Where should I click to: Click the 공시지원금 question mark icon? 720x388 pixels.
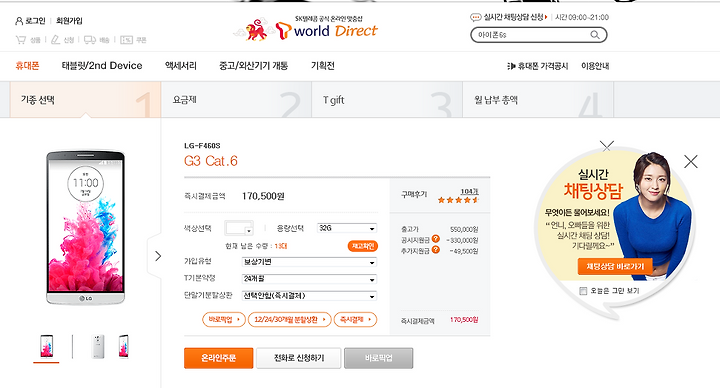click(x=436, y=239)
